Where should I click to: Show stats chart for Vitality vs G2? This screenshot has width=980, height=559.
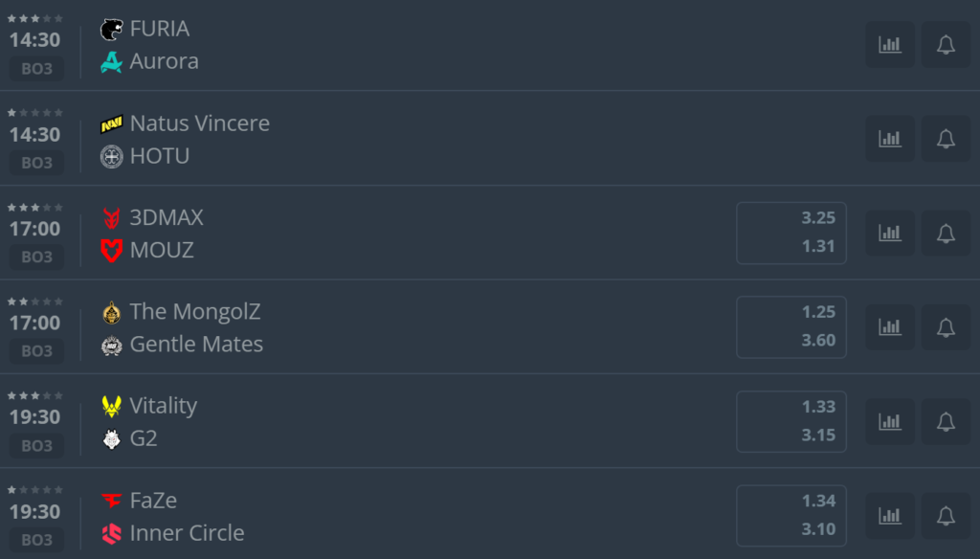coord(890,421)
